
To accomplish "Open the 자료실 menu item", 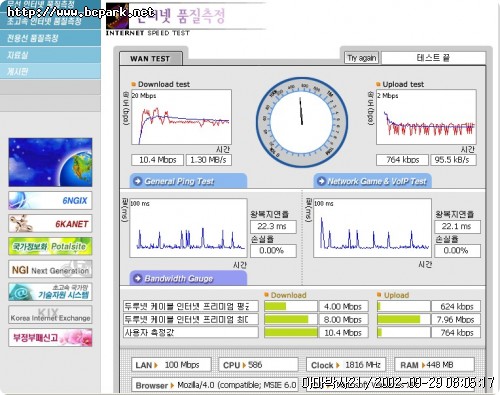I will click(x=50, y=55).
